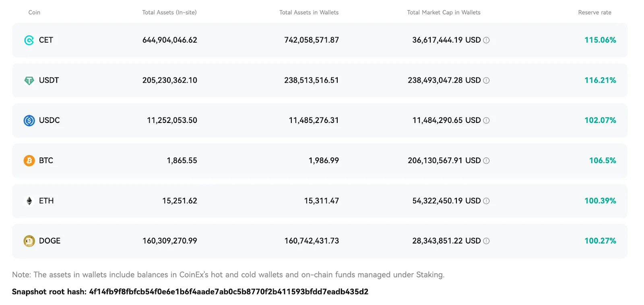
Task: Click the Total Market Cap in Wallets header
Action: click(444, 12)
